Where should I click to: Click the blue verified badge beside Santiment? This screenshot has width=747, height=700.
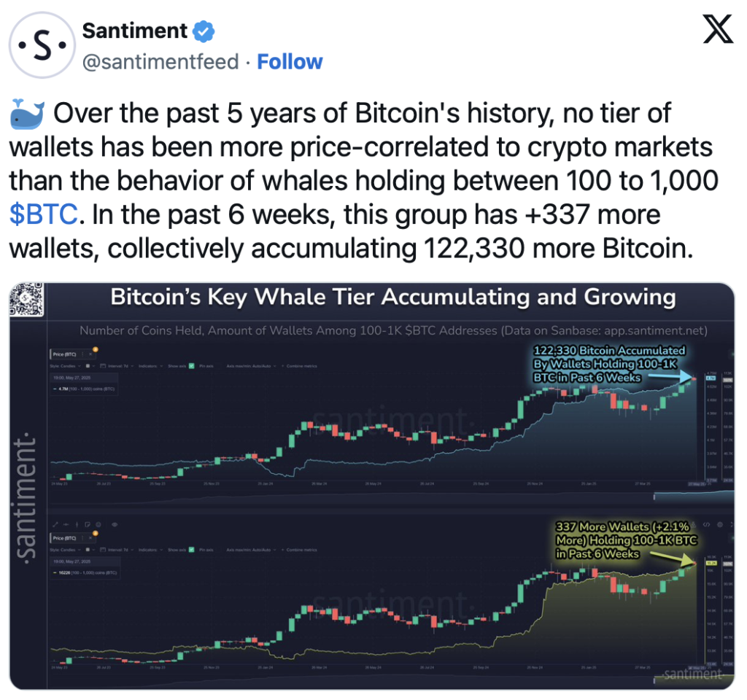point(204,31)
